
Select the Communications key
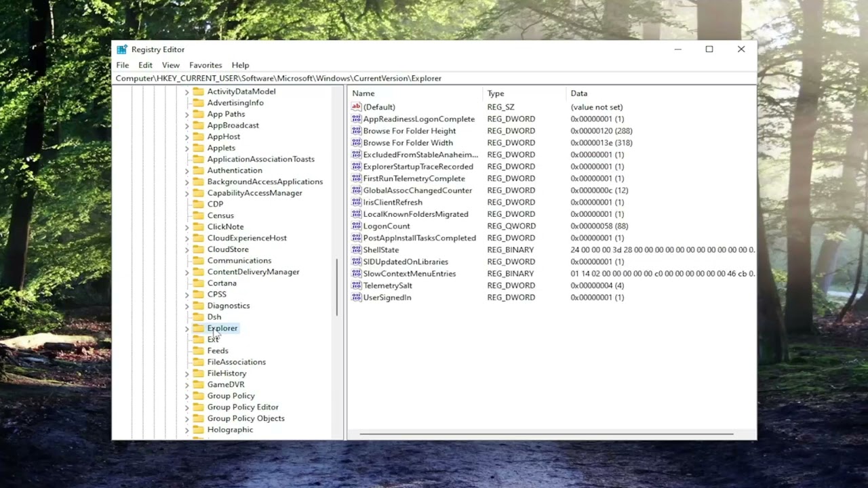coord(239,260)
